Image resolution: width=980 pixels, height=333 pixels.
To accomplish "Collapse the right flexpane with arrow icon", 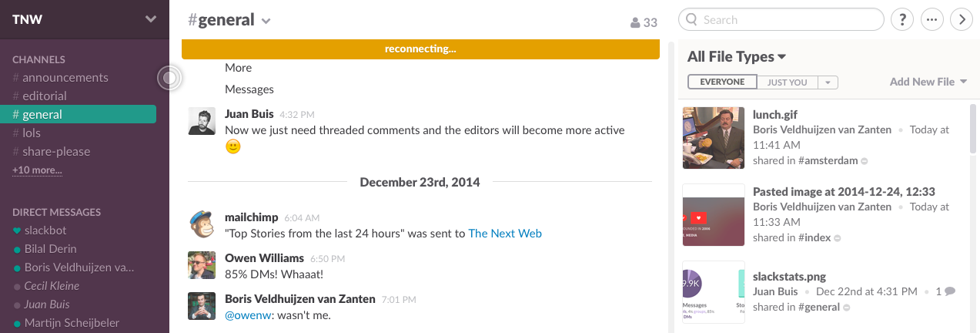I will coord(962,19).
